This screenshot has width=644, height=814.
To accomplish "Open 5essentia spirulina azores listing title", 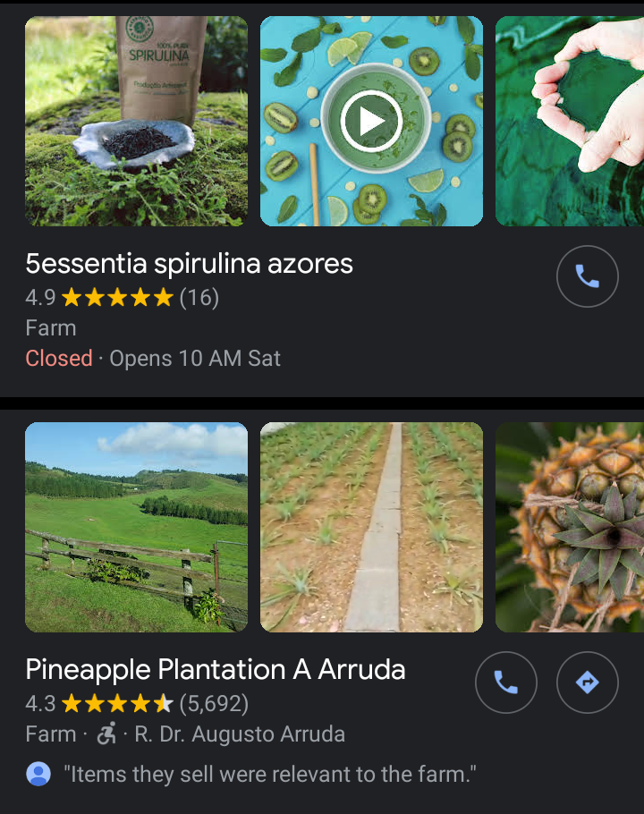I will coord(189,264).
